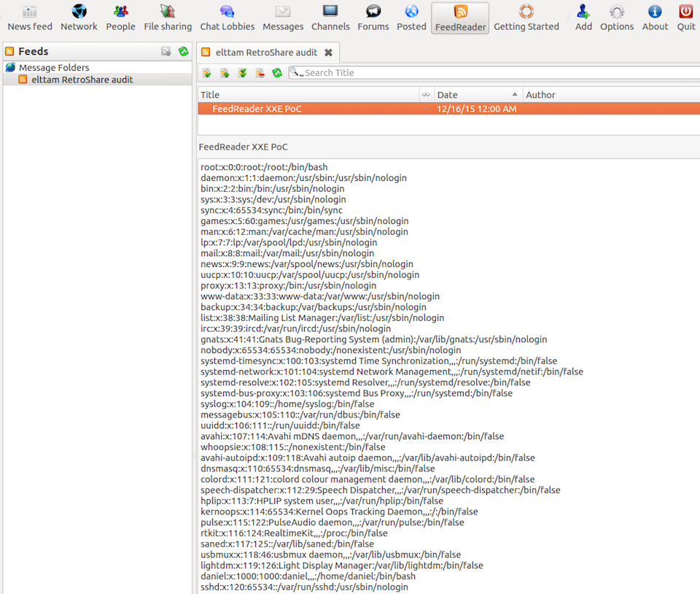The width and height of the screenshot is (700, 594).
Task: Click the messagebus:x:105:110 line
Action: [x=300, y=414]
